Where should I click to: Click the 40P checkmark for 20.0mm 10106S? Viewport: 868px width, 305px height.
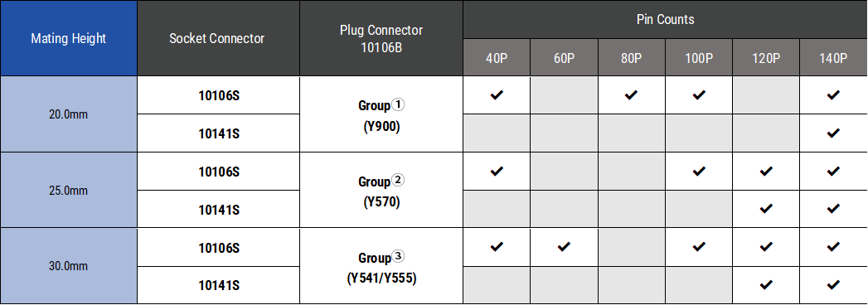[x=497, y=95]
